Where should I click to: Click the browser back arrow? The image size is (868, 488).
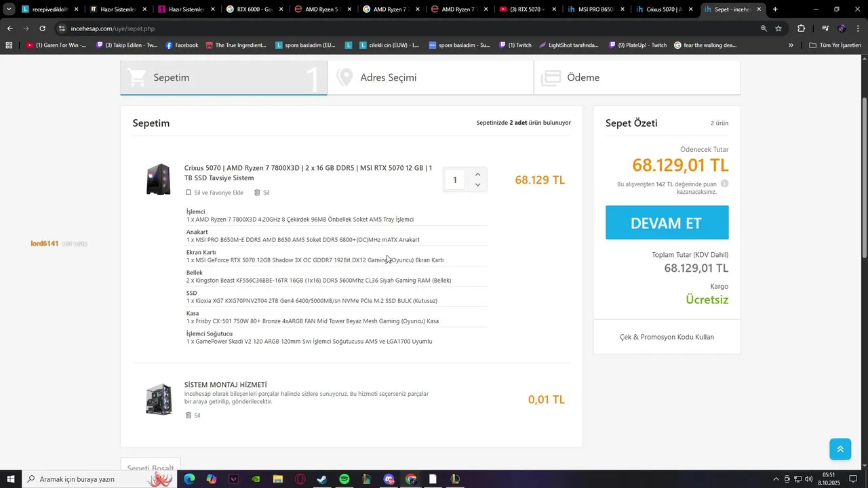coord(9,28)
